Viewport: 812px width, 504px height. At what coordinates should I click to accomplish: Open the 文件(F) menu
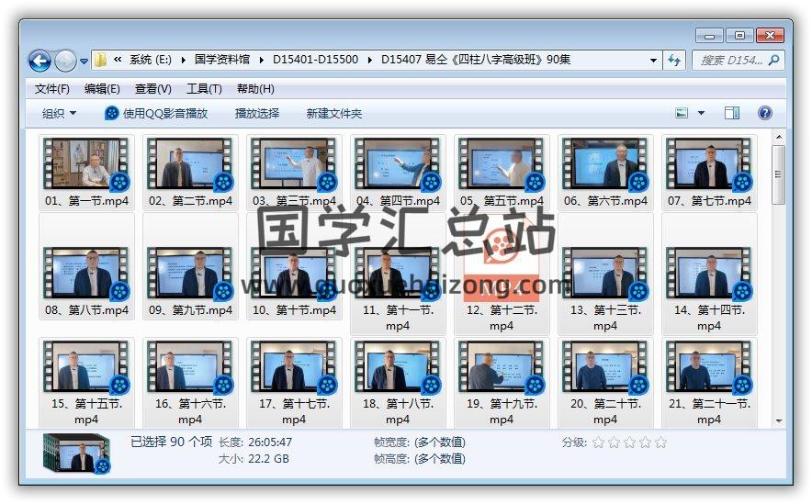52,89
